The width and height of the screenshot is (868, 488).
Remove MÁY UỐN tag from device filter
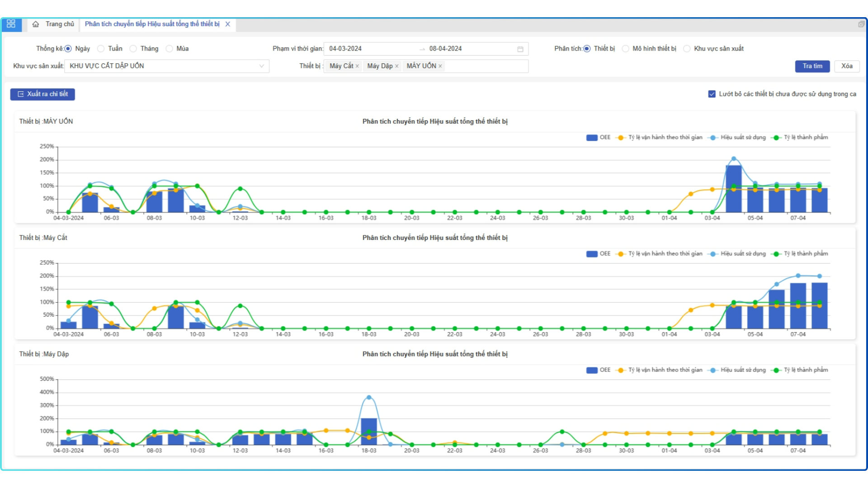click(x=440, y=66)
